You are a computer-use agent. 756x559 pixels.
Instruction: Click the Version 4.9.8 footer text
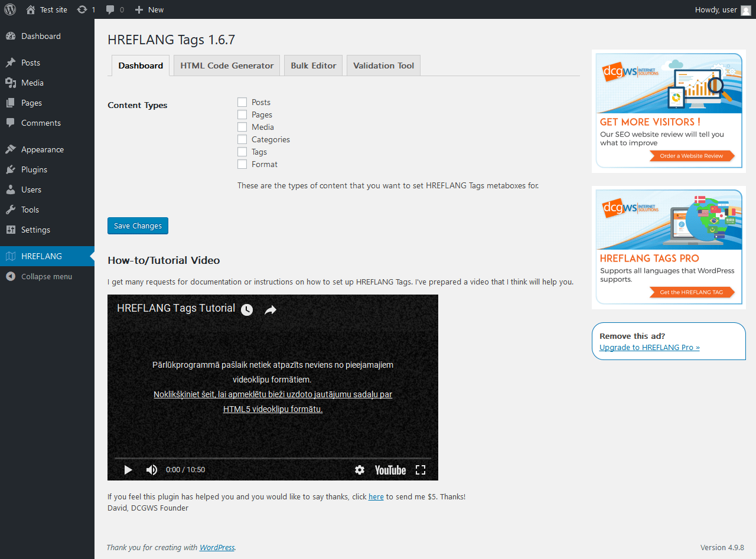(722, 547)
